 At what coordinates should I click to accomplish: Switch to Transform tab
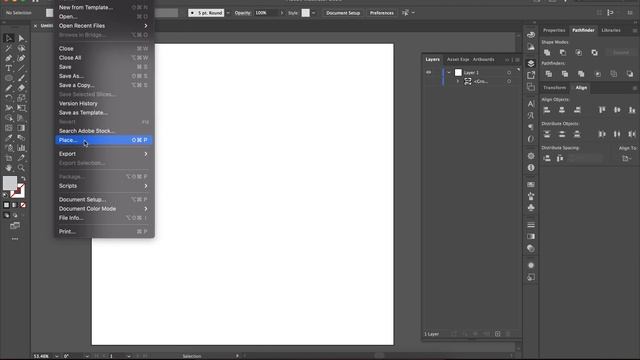pos(555,88)
